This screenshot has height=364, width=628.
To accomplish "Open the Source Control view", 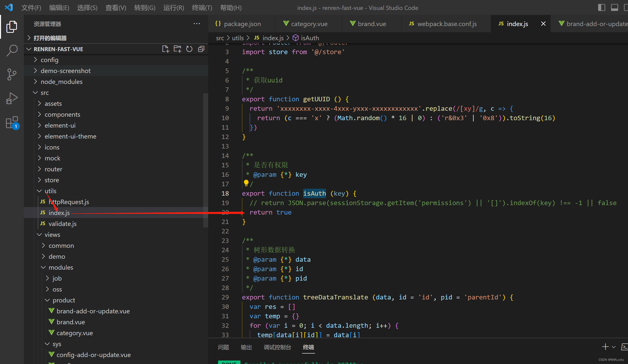I will [x=12, y=74].
